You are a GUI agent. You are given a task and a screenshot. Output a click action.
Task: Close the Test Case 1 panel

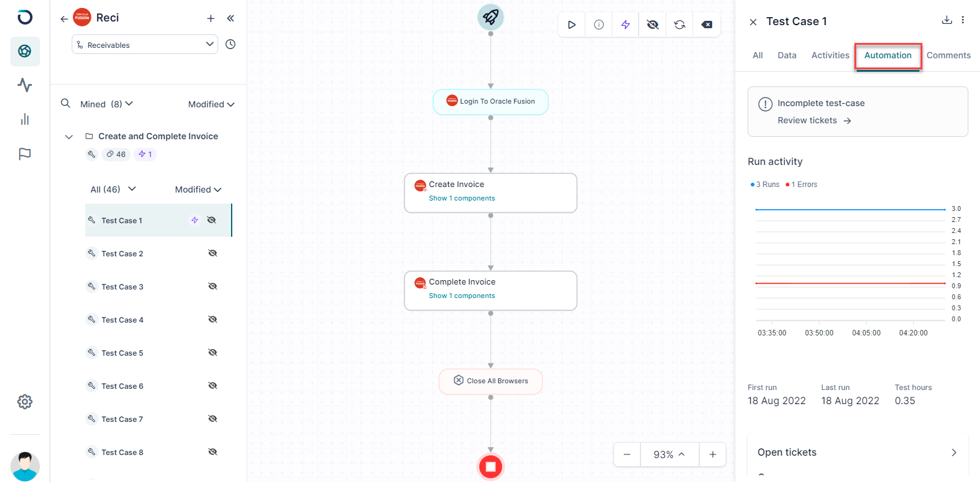point(753,22)
